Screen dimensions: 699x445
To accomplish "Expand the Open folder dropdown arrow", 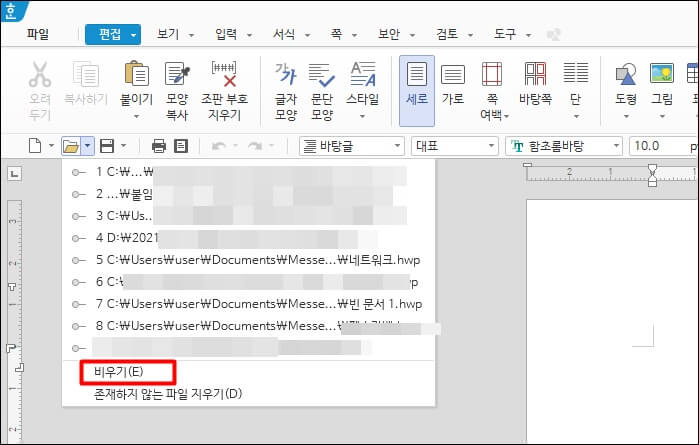I will coord(88,146).
